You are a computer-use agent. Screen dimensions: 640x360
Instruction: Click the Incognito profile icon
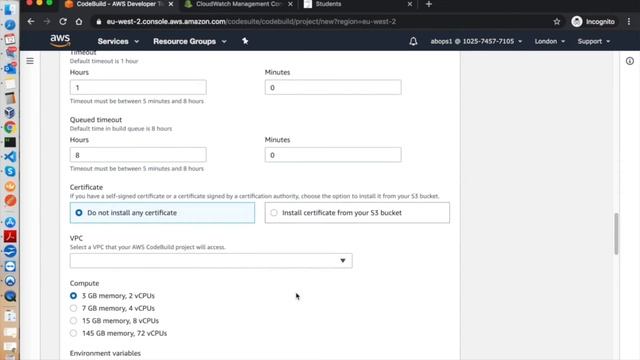click(577, 22)
